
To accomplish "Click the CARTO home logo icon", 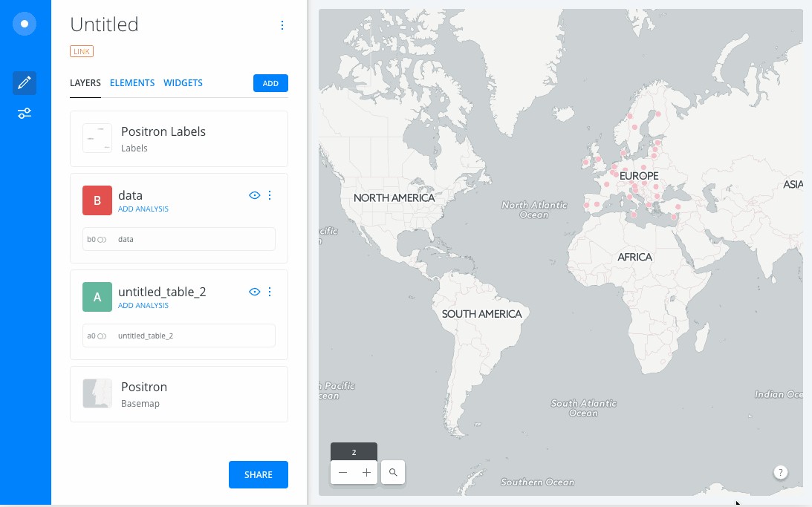I will coord(25,24).
